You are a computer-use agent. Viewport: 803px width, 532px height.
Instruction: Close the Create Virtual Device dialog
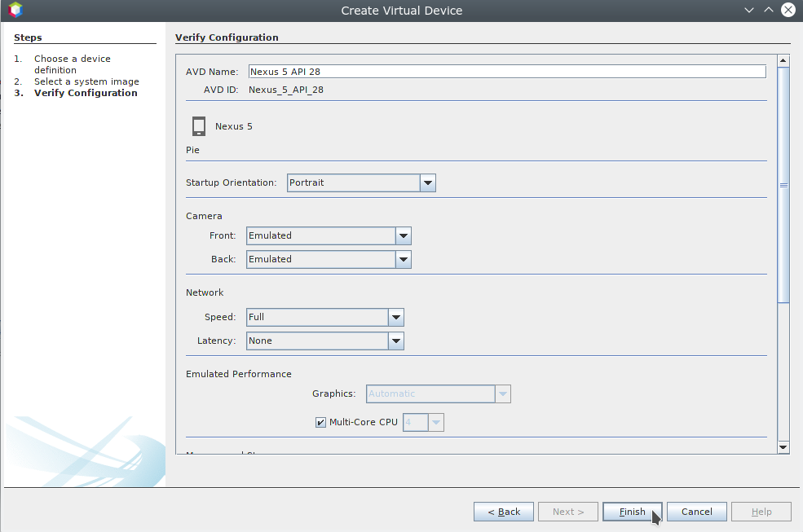pos(788,10)
